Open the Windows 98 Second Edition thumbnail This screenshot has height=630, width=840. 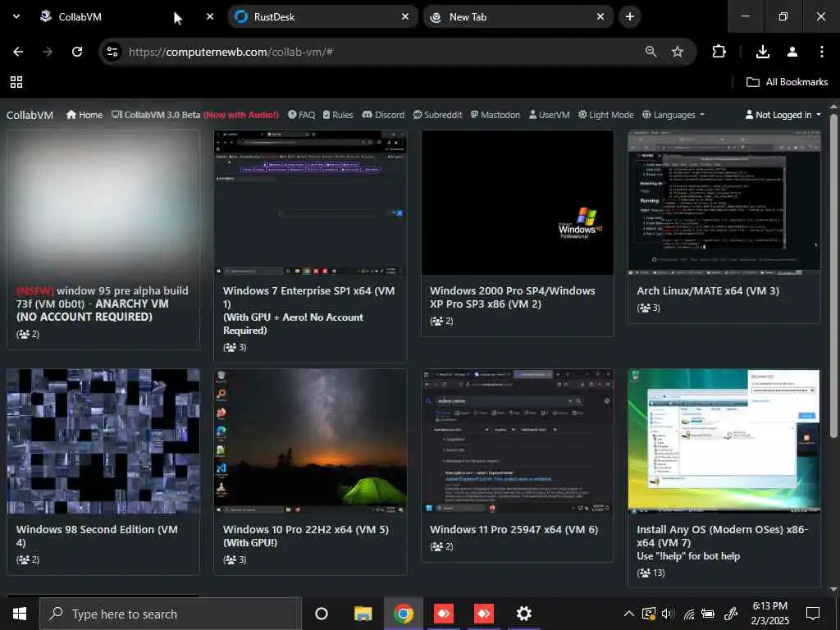coord(103,441)
